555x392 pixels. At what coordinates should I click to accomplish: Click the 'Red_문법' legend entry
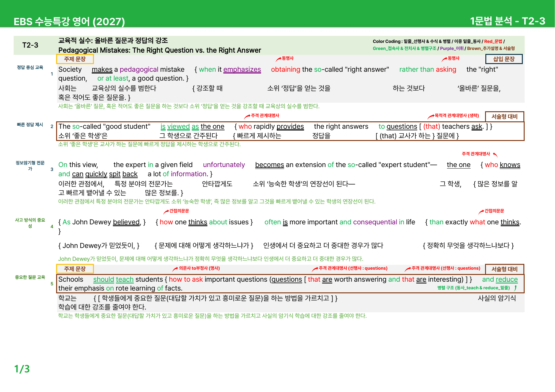pos(493,41)
